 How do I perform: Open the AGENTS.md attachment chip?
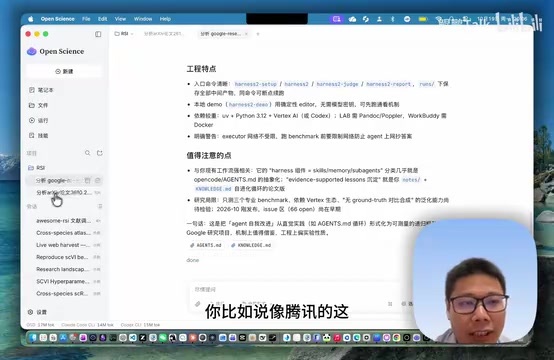(x=206, y=245)
